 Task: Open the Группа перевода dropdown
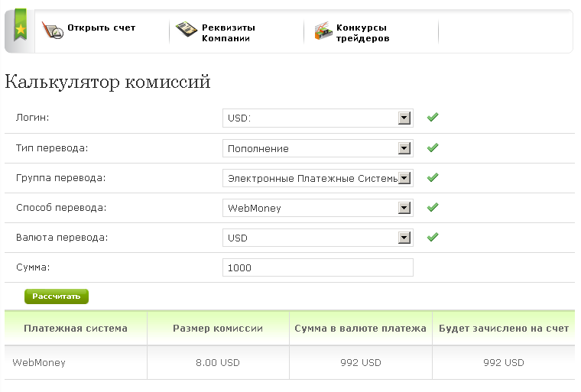[318, 178]
